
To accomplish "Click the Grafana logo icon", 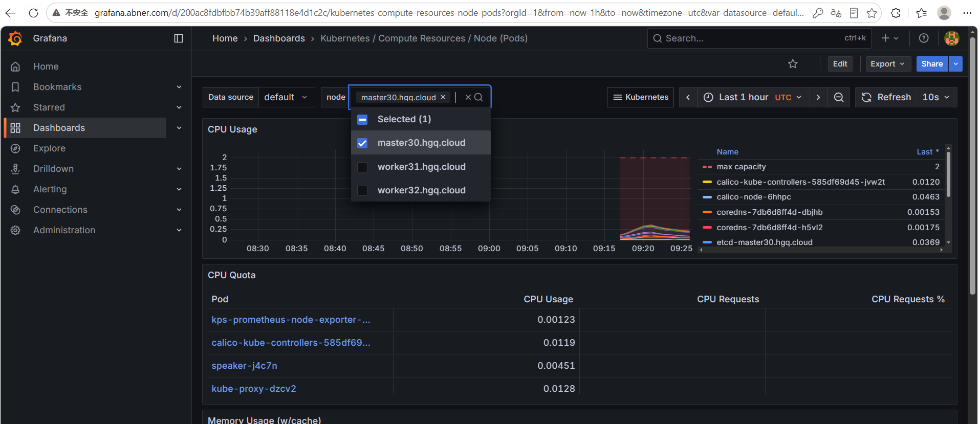I will click(x=15, y=38).
